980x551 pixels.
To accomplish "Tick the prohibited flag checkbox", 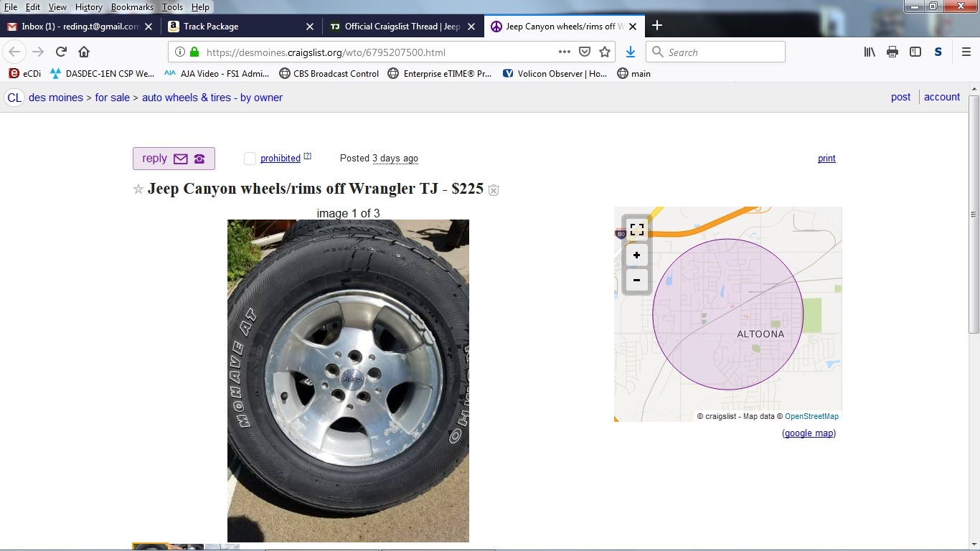I will coord(250,159).
